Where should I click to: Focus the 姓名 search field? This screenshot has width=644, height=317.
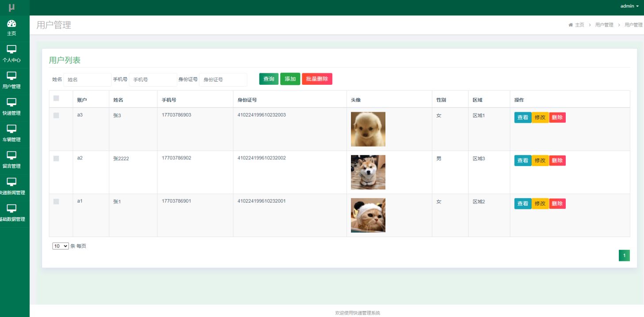coord(88,79)
